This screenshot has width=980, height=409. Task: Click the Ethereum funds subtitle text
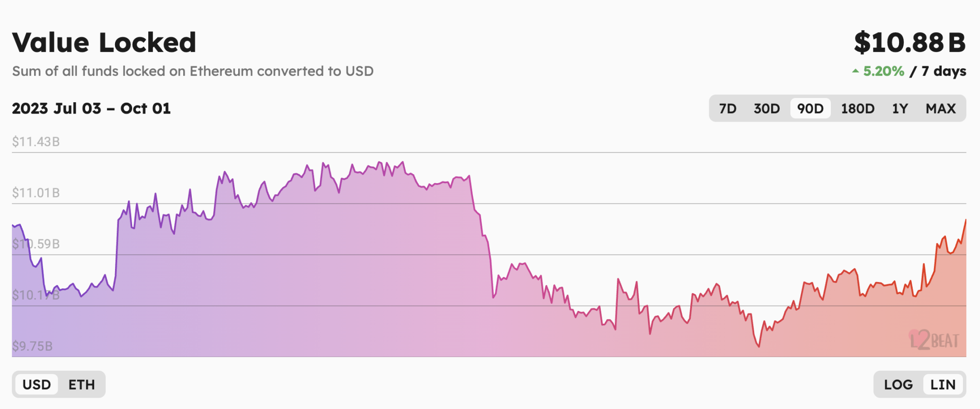[193, 71]
